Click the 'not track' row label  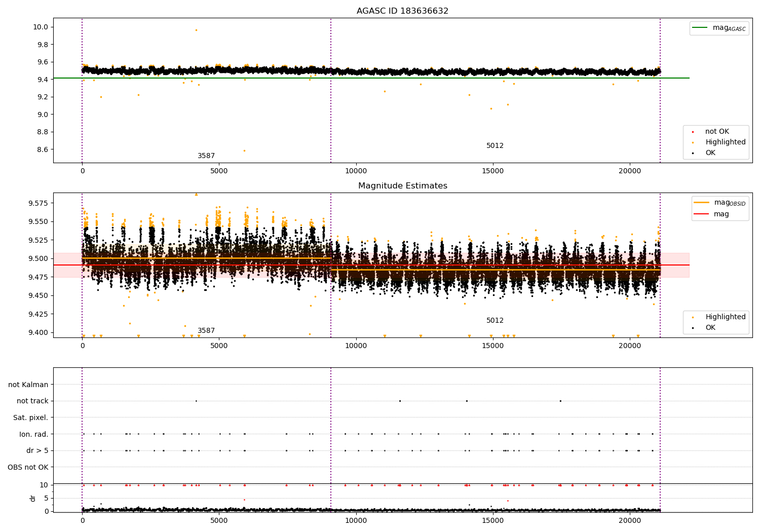point(32,401)
